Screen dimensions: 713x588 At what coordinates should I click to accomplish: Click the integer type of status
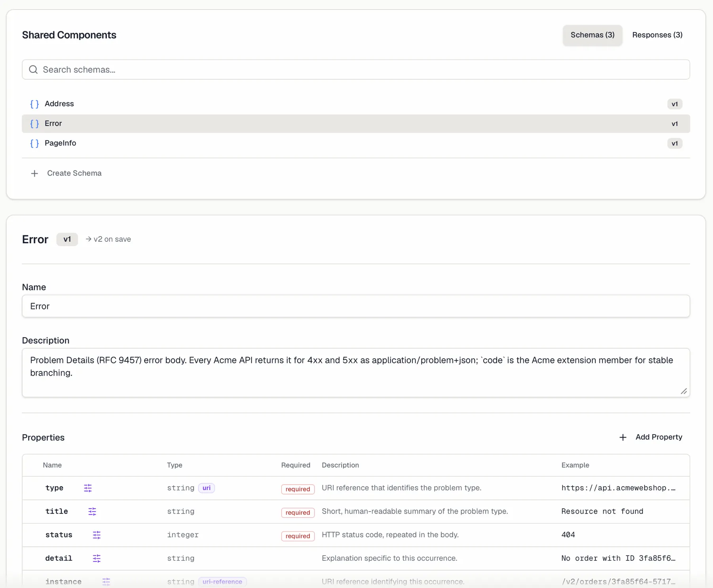pos(183,535)
